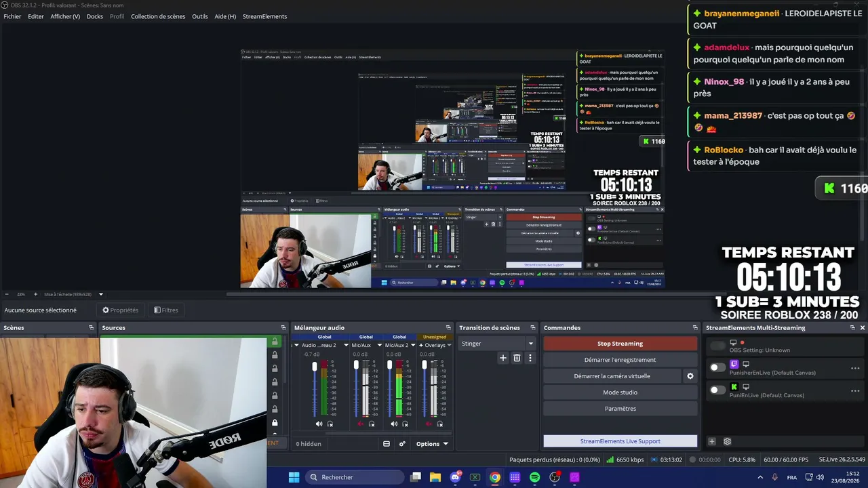Open Paramètres from Commandes panel
Screen dimensions: 868x488
point(620,409)
